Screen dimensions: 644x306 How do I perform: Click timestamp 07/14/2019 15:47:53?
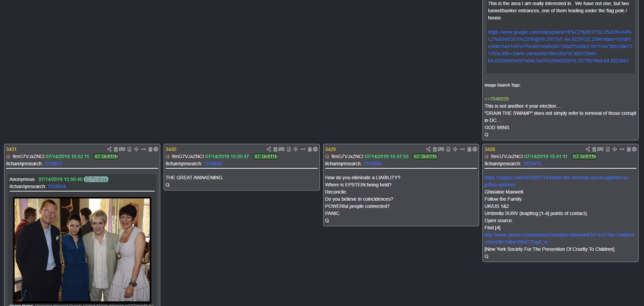[386, 156]
